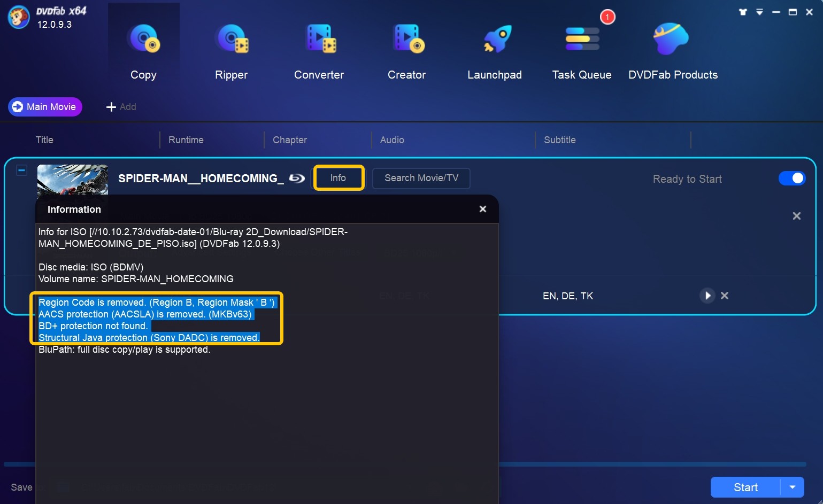Open the skin (shirt) icon menu

[x=743, y=12]
